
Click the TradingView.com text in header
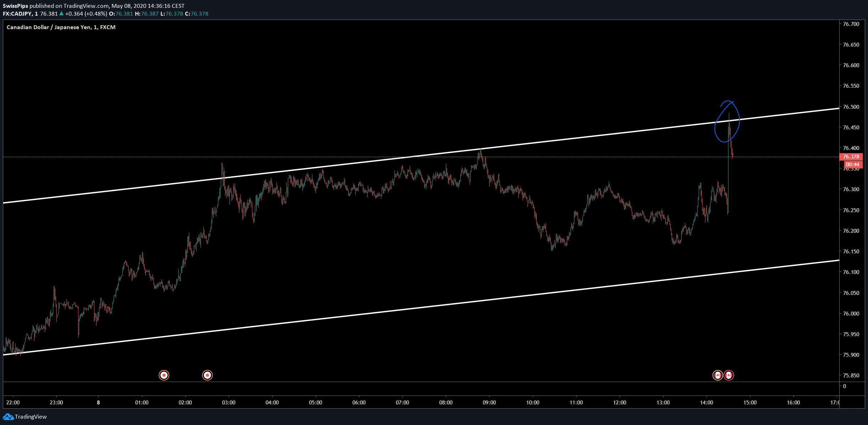click(x=86, y=6)
